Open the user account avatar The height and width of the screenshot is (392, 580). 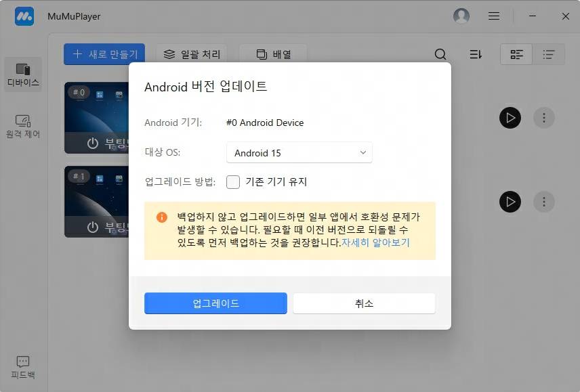(x=461, y=16)
